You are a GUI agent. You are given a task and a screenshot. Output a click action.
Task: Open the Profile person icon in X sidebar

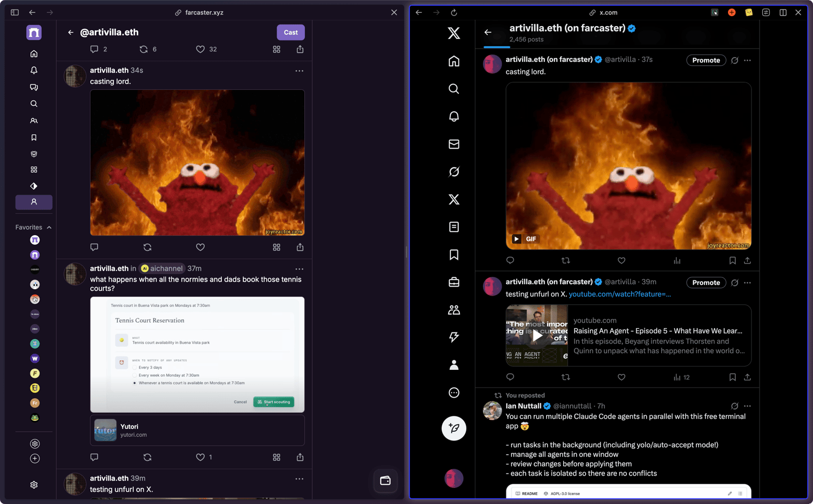pyautogui.click(x=454, y=365)
